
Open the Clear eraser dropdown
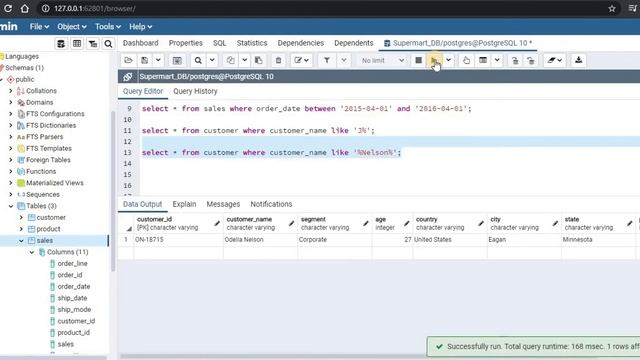point(555,60)
